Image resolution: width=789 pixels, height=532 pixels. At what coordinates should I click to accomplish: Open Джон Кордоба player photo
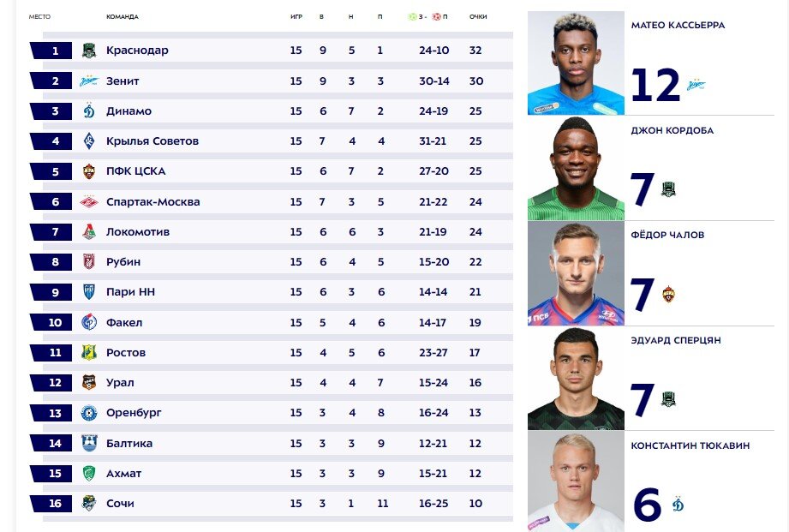[x=577, y=168]
